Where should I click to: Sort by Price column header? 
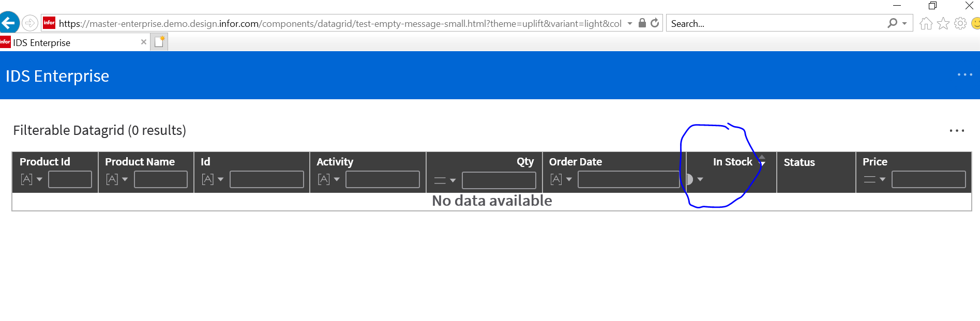pos(875,162)
